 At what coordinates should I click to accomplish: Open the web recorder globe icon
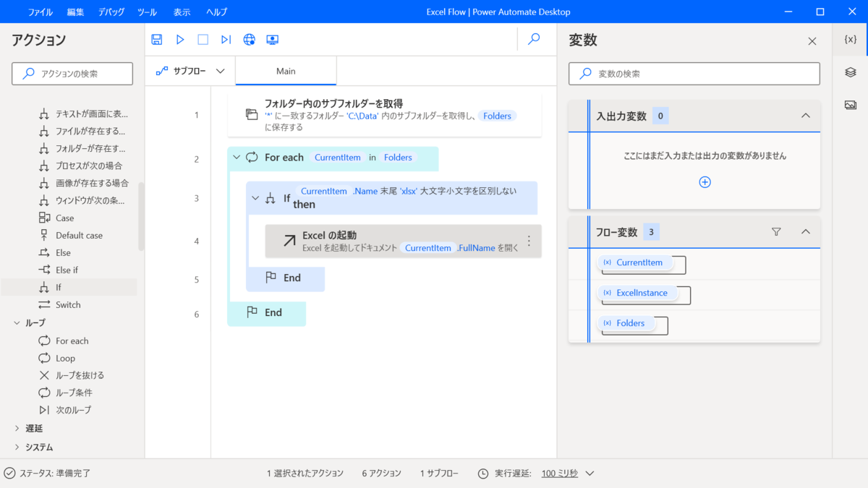pyautogui.click(x=250, y=40)
